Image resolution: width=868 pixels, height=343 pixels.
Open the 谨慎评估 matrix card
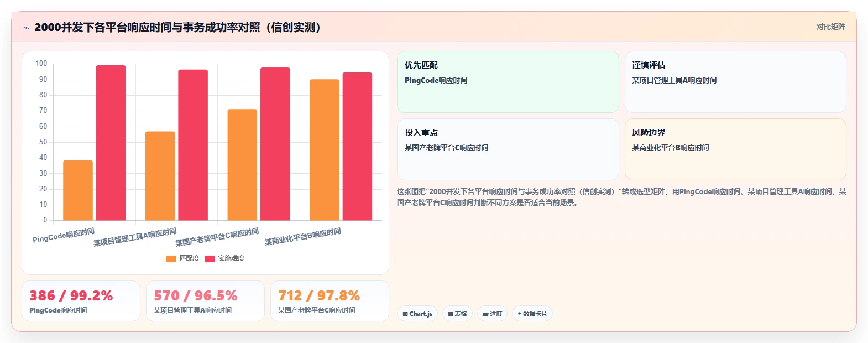tap(735, 82)
